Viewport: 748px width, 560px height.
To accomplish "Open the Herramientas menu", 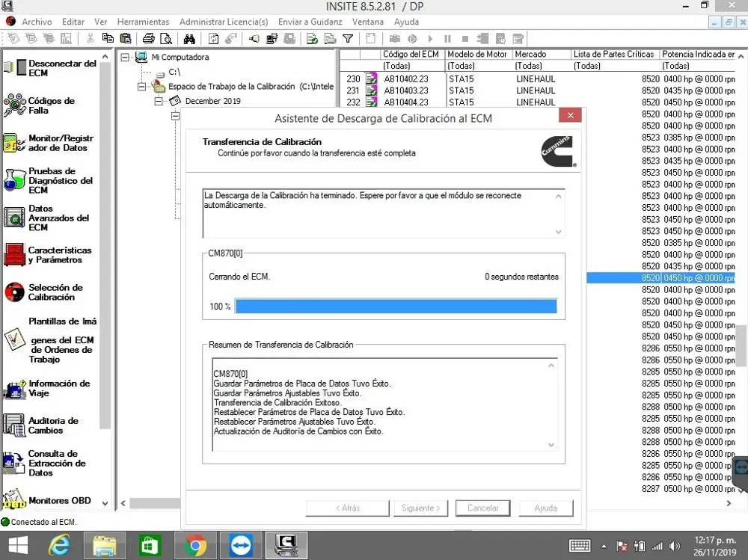I will 143,22.
